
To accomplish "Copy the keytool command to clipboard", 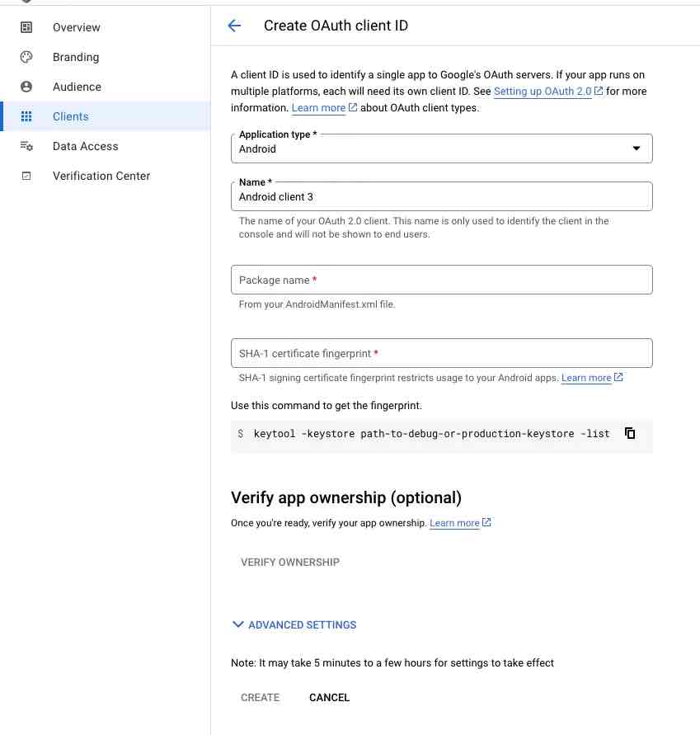I will click(630, 433).
